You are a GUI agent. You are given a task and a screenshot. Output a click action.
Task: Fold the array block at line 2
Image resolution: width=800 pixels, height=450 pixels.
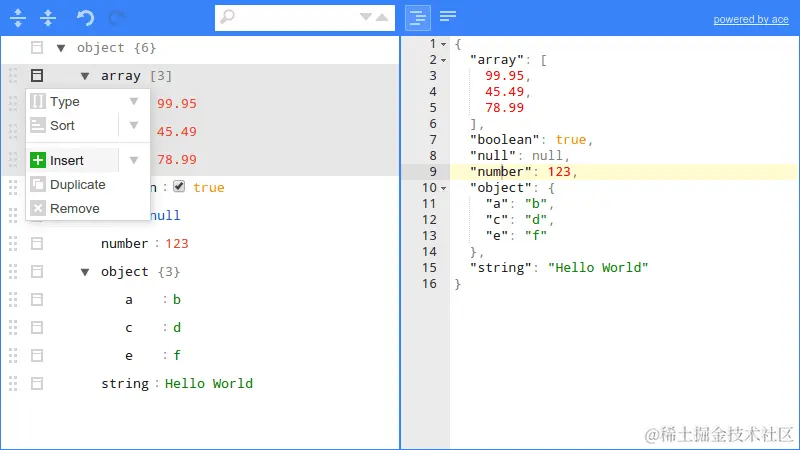tap(443, 60)
